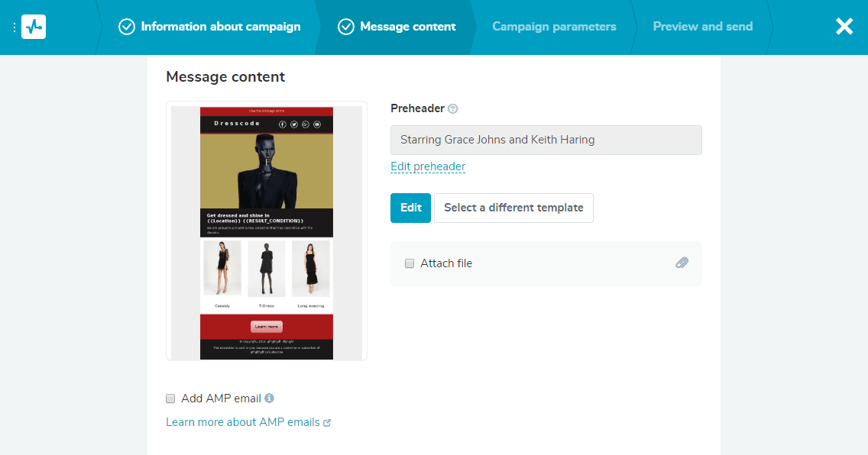Close the campaign wizard with the X
This screenshot has height=455, width=868.
pyautogui.click(x=844, y=26)
